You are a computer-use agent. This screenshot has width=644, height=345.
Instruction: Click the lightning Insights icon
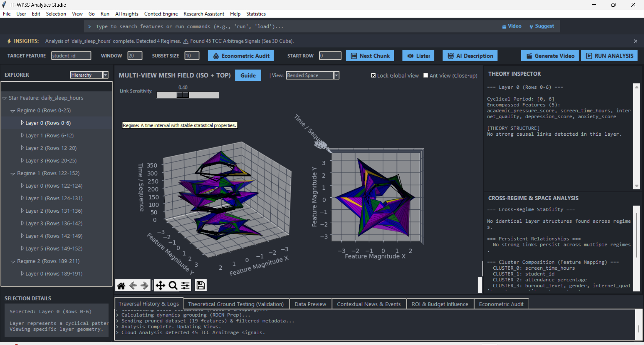[x=9, y=41]
